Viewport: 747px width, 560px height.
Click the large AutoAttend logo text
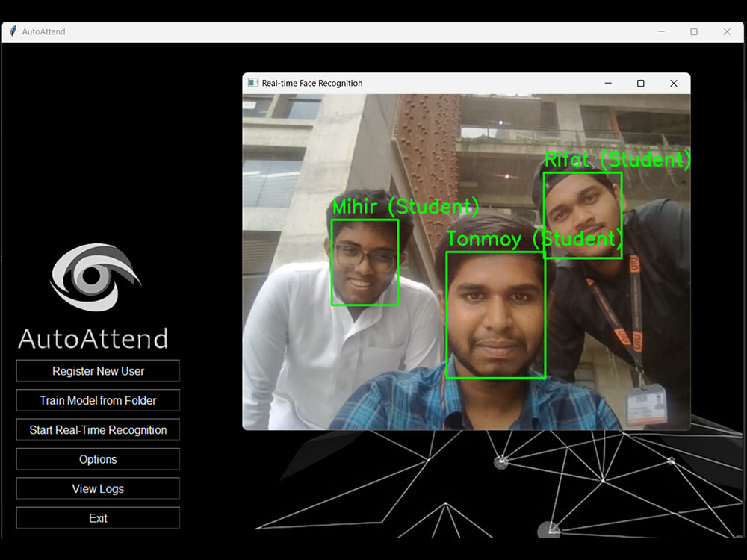click(x=93, y=338)
